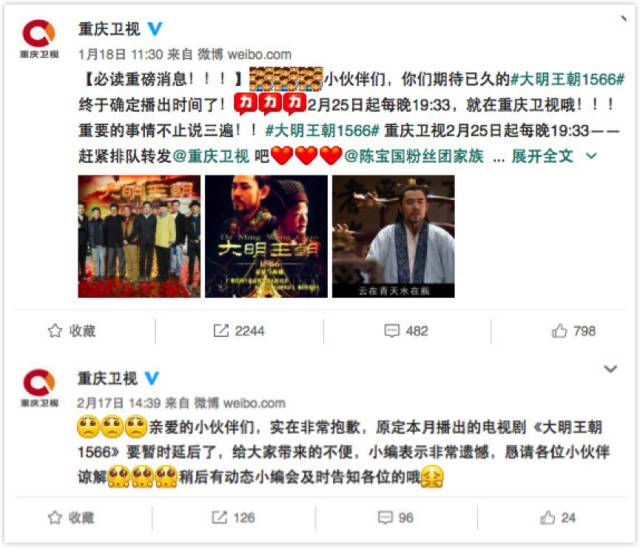Repost the second post with 126 shares
640x548 pixels.
point(233,517)
